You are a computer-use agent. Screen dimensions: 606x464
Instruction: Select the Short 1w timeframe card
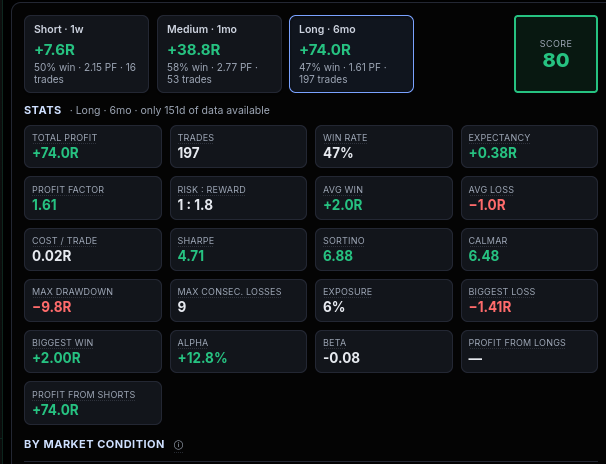click(x=86, y=54)
